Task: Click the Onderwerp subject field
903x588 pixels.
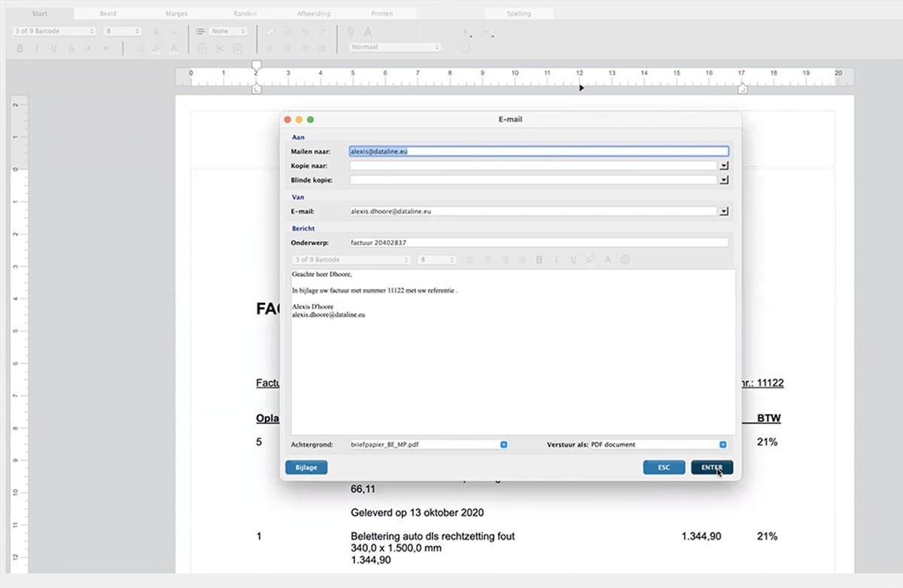Action: (x=538, y=243)
